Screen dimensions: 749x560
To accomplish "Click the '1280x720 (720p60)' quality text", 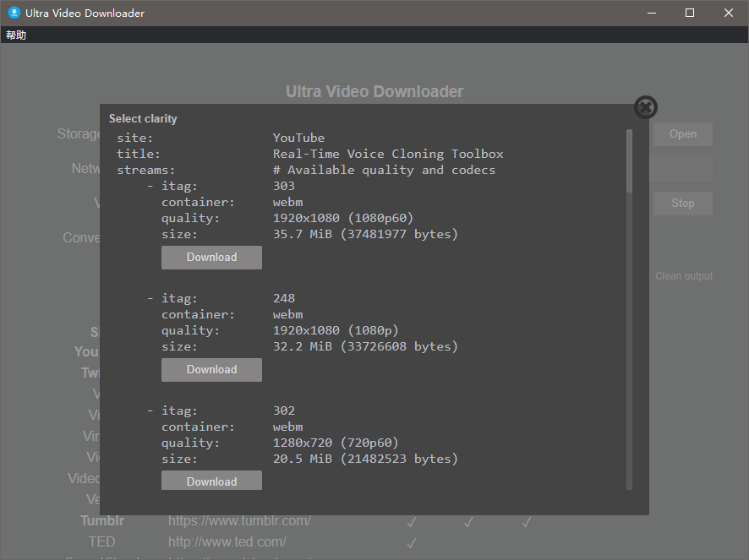I will tap(336, 443).
